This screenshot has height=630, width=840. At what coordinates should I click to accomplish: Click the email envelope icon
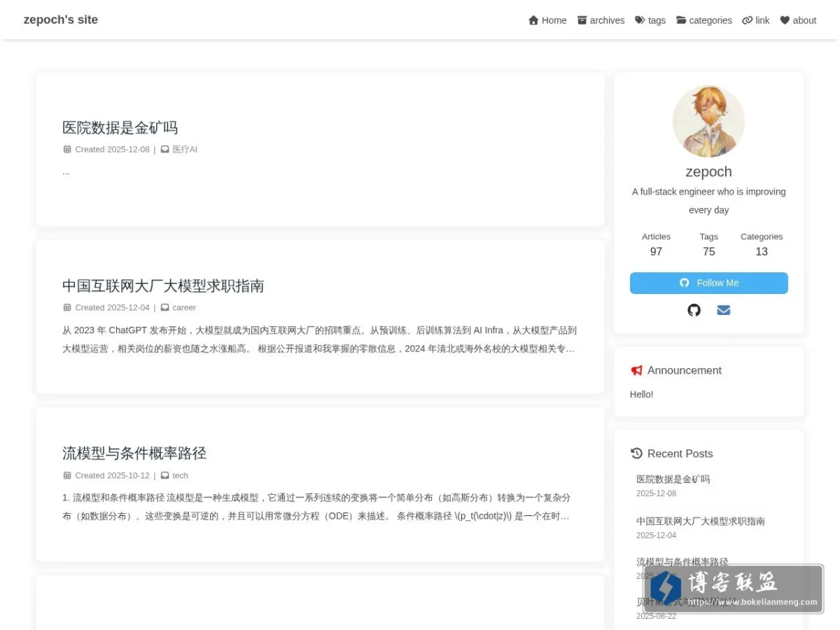724,310
